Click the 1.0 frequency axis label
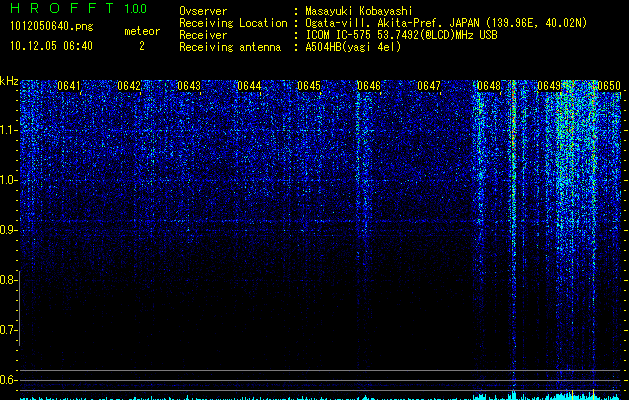The image size is (629, 400). tap(8, 180)
